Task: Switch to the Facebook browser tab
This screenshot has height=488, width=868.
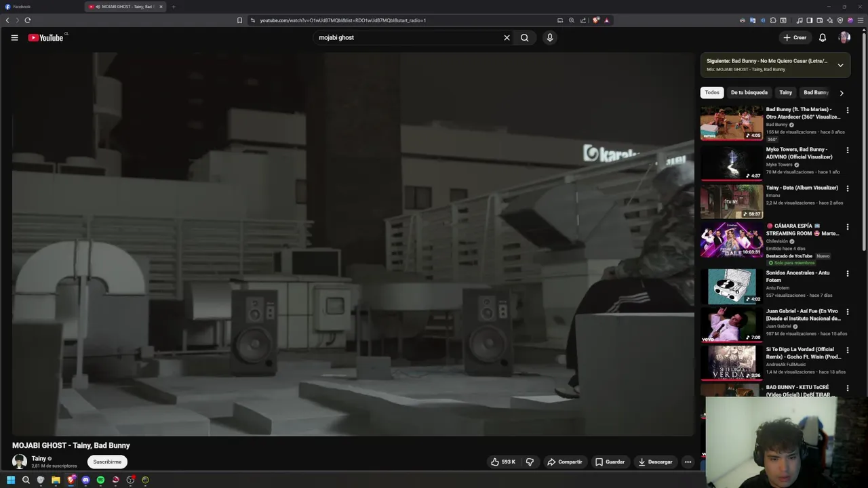Action: point(41,7)
